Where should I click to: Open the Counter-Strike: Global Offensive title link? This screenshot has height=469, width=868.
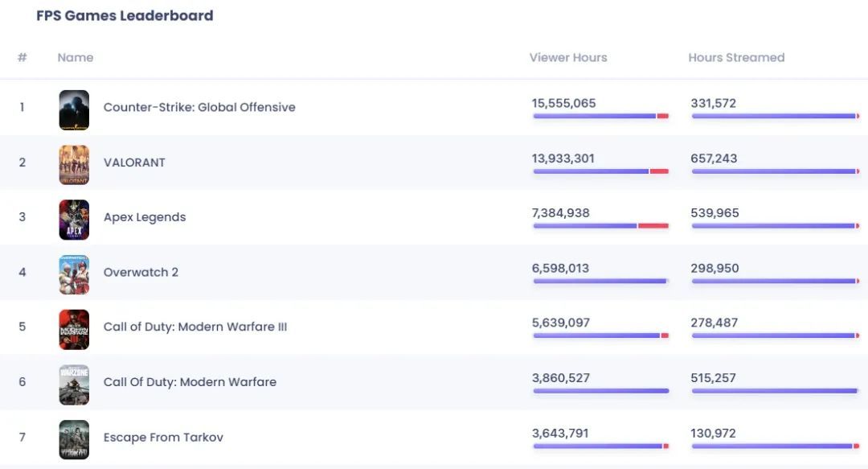(199, 107)
